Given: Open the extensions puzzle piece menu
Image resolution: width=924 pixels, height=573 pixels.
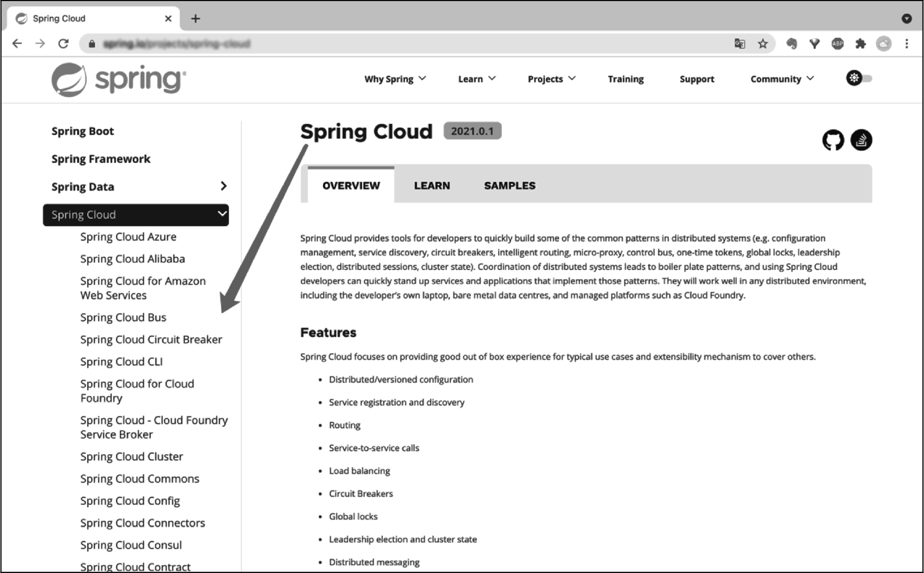Looking at the screenshot, I should click(861, 44).
